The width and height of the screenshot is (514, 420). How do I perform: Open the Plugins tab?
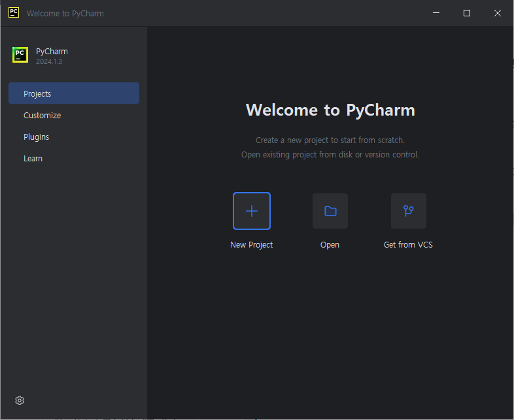click(74, 137)
